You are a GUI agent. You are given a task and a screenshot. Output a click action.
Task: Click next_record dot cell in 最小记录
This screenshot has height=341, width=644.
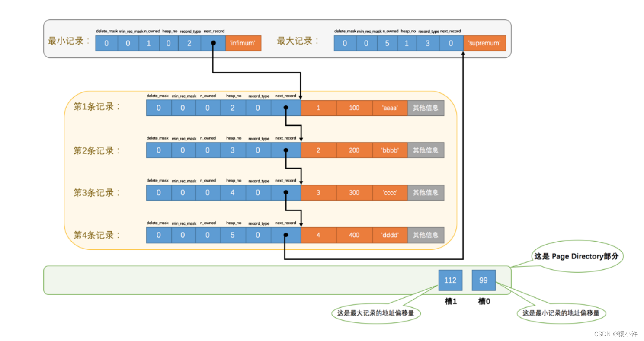click(x=213, y=43)
